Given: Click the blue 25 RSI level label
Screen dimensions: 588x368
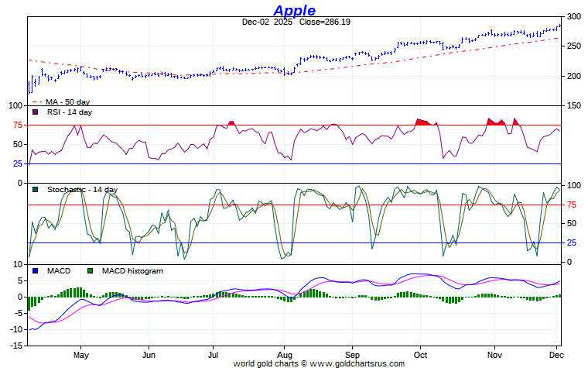Looking at the screenshot, I should (18, 163).
